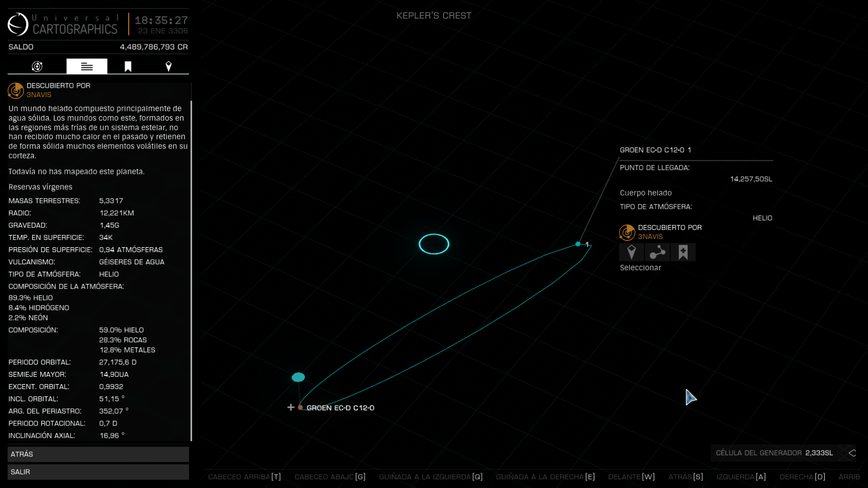Click the GROEN EC-D C12-0 1 title
The width and height of the screenshot is (868, 488).
pyautogui.click(x=656, y=150)
